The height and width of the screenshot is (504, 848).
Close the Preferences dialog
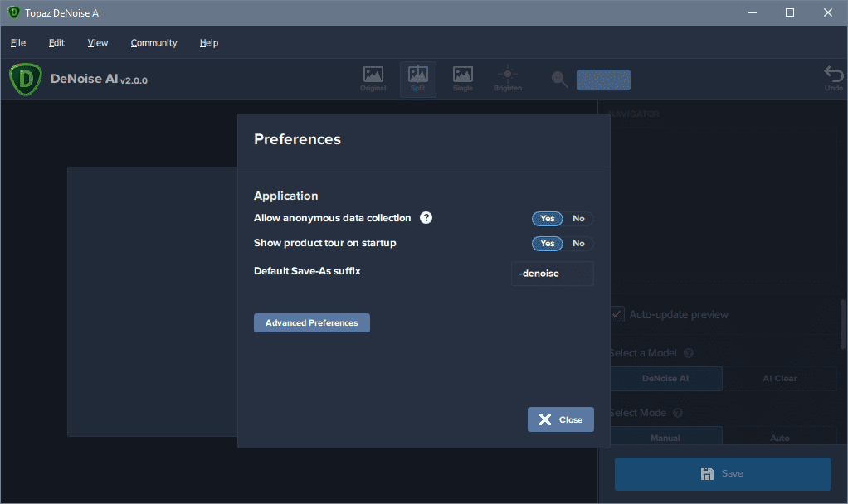point(560,419)
